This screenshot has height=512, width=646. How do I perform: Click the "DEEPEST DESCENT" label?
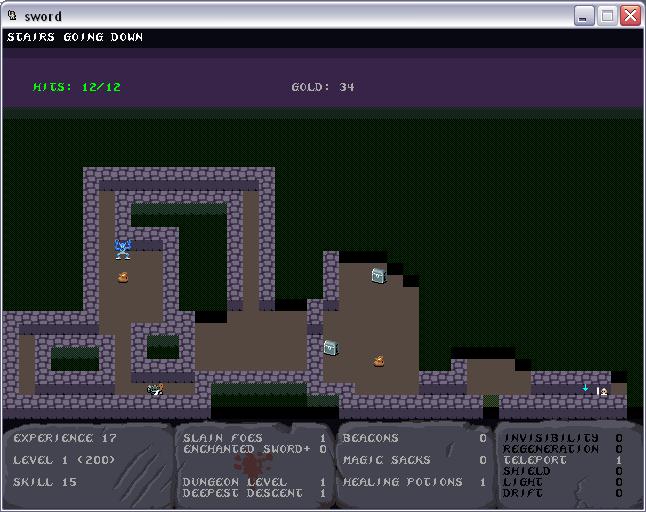click(243, 493)
